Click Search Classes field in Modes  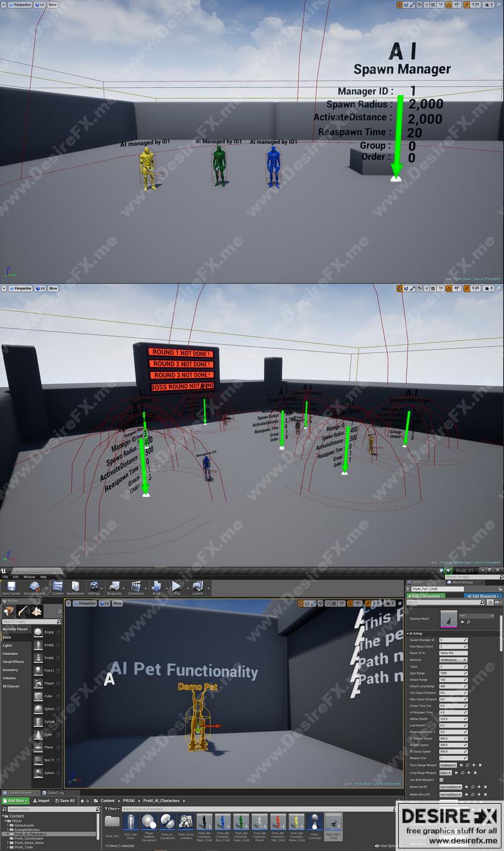pos(30,622)
